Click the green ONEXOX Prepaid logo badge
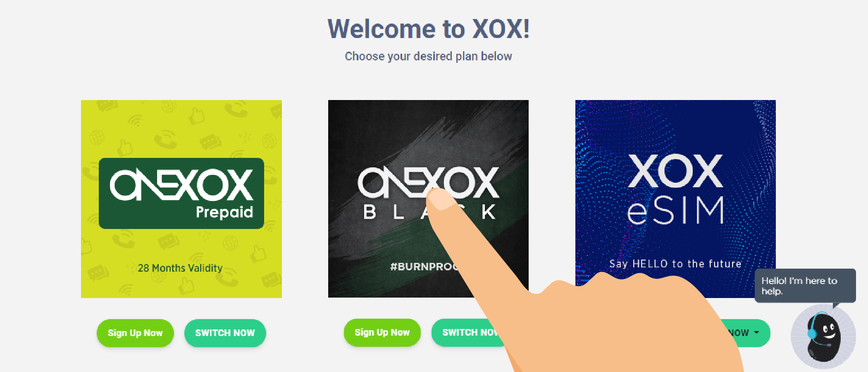 coord(181,193)
